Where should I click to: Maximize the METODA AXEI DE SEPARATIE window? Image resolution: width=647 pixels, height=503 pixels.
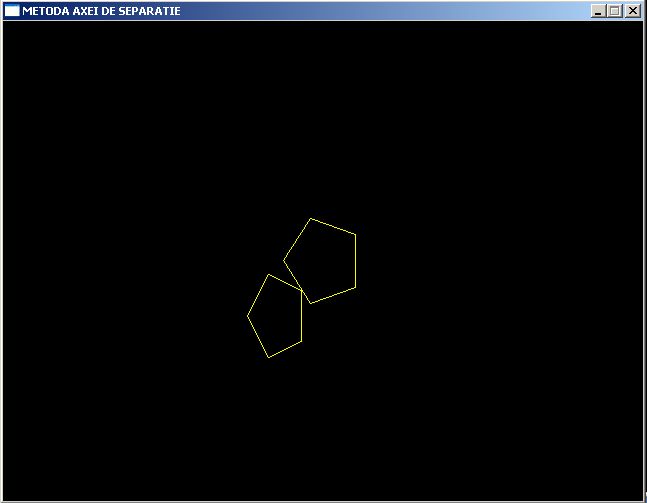[x=614, y=11]
